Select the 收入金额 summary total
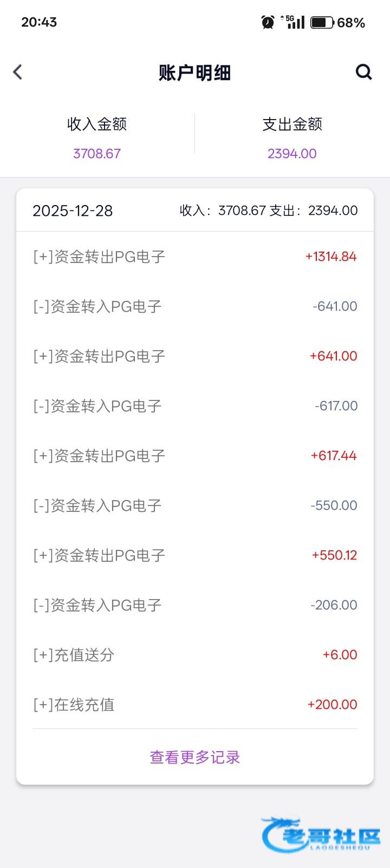Viewport: 390px width, 868px height. (x=97, y=138)
